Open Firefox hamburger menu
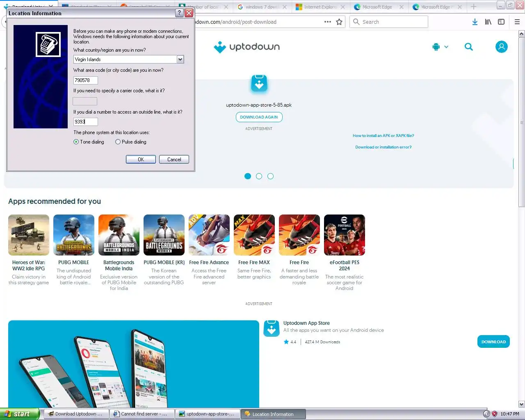The height and width of the screenshot is (420, 525). coord(517,22)
